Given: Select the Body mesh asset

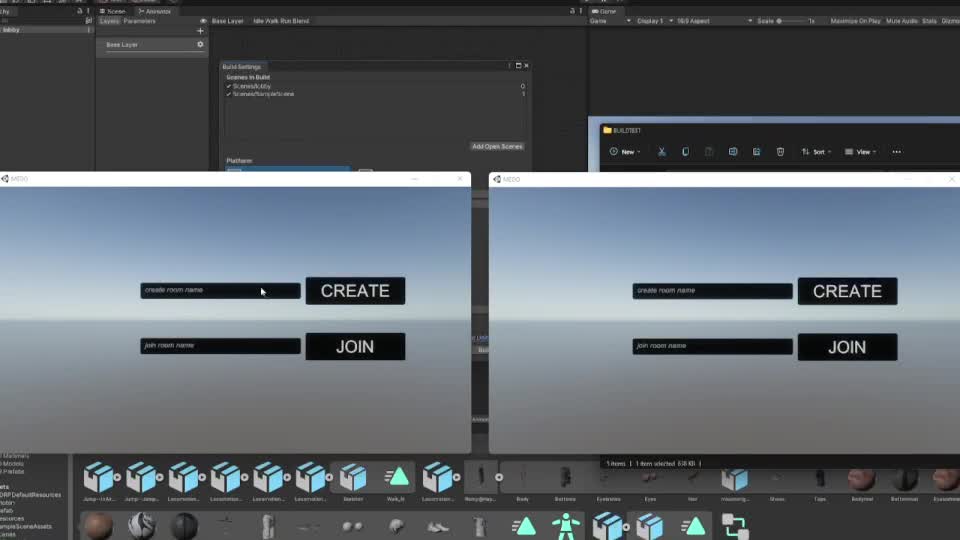Looking at the screenshot, I should click(523, 477).
